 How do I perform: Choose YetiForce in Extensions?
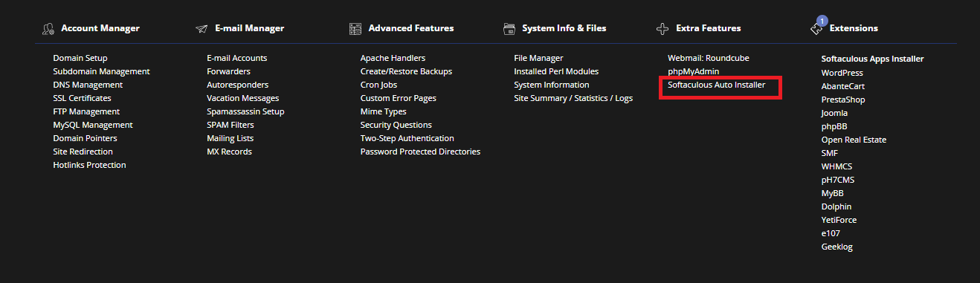[x=839, y=220]
